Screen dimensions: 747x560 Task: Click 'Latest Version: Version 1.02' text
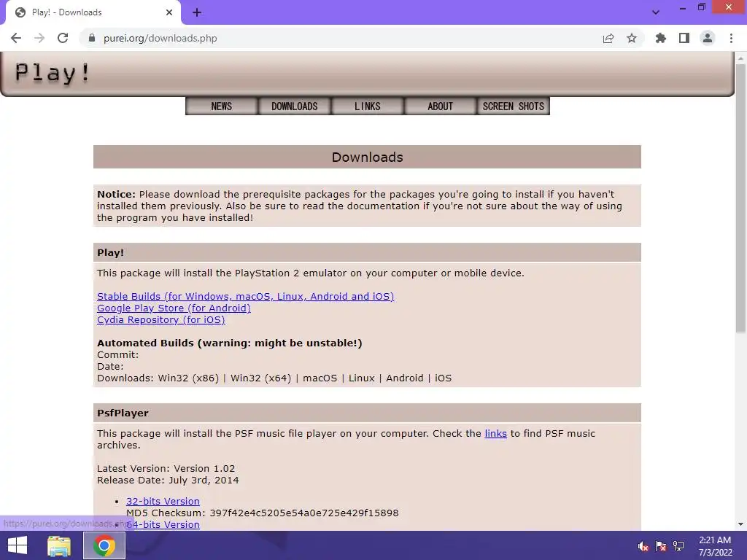(166, 469)
